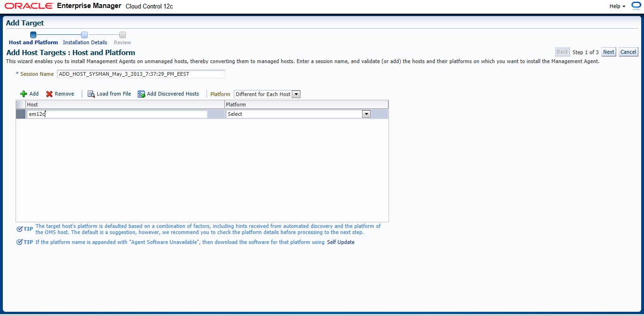Click the Load from File magnifier icon
The image size is (644, 316).
coord(91,94)
